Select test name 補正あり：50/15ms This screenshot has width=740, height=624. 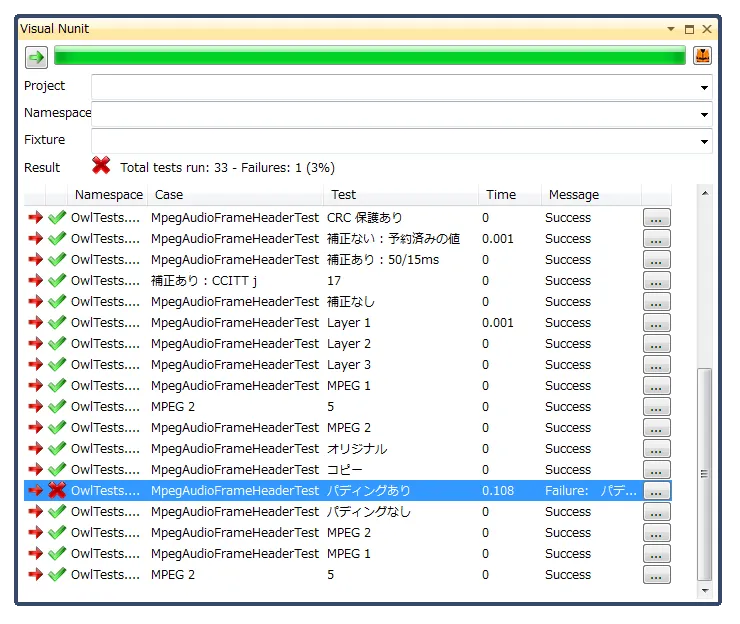click(x=383, y=260)
